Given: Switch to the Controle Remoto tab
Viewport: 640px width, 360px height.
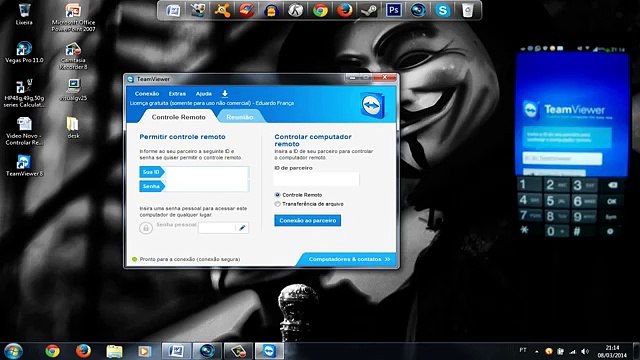Looking at the screenshot, I should [x=178, y=117].
